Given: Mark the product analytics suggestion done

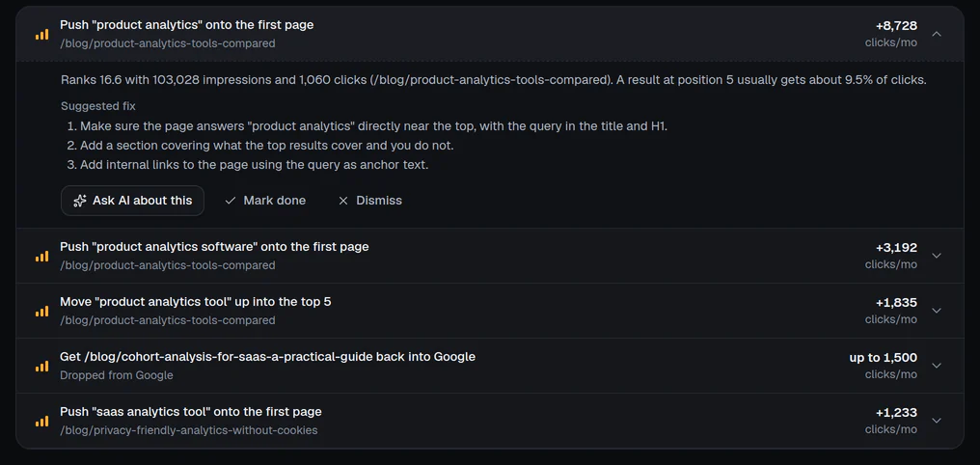Looking at the screenshot, I should [x=265, y=201].
